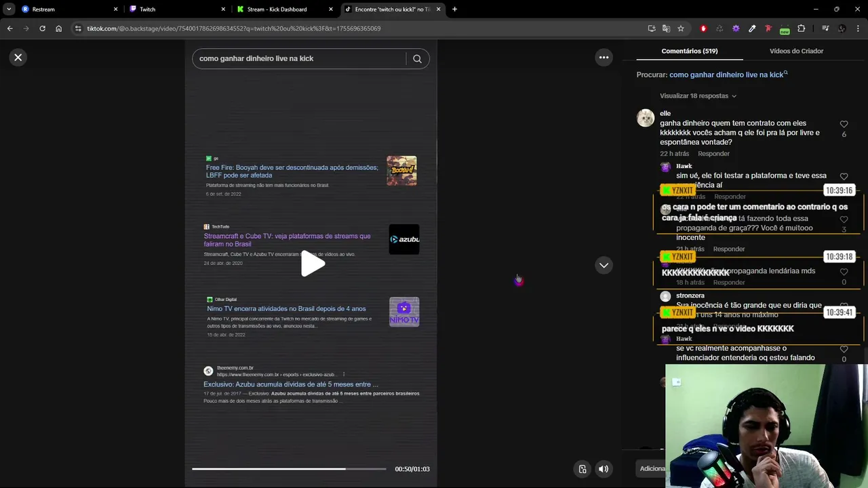Reply to the '21 h atrás' comment
This screenshot has height=488, width=868.
point(729,249)
